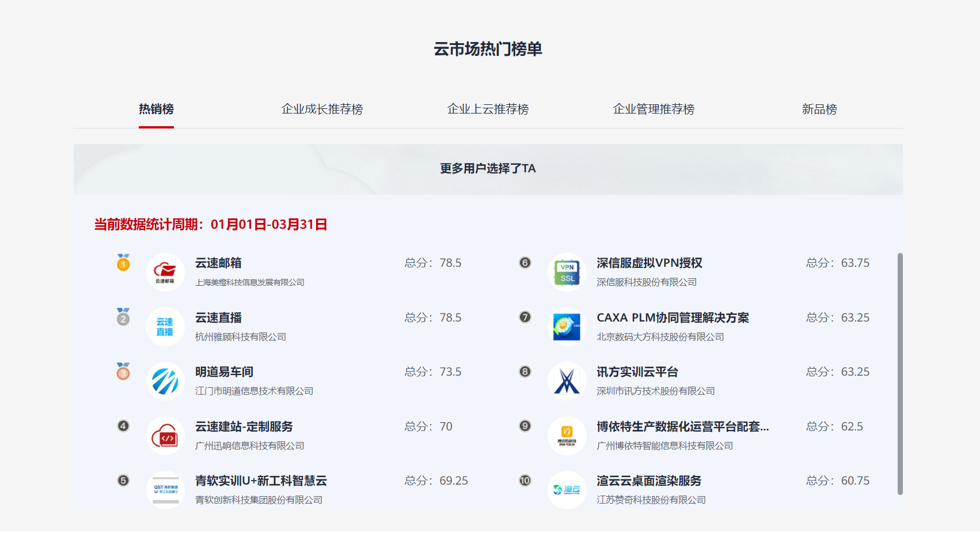The width and height of the screenshot is (980, 533).
Task: Click vendor name 广州迅响信息科技有限公司
Action: pyautogui.click(x=250, y=445)
